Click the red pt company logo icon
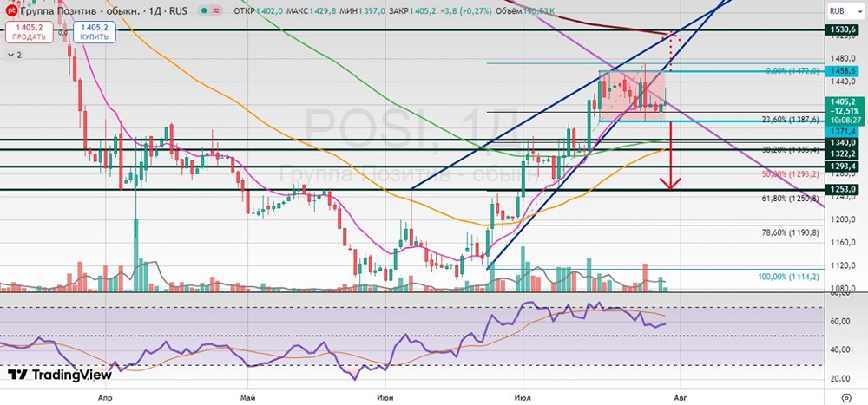The width and height of the screenshot is (868, 405). point(10,10)
